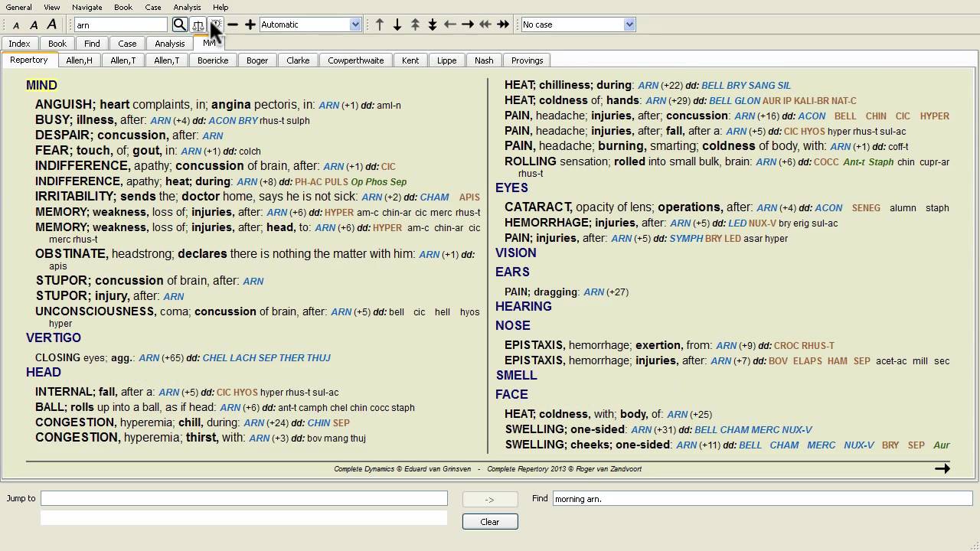
Task: Click the MIND section heading
Action: [x=41, y=85]
